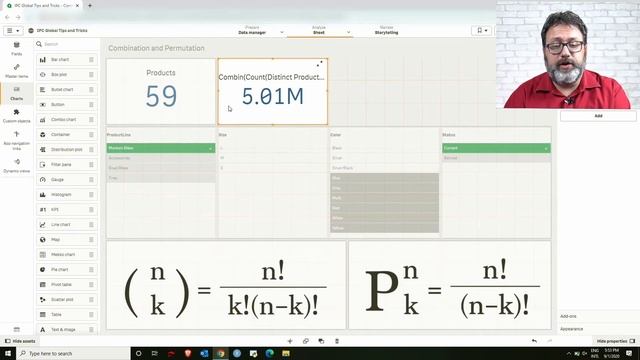The height and width of the screenshot is (360, 640).
Task: Click the green selected Status value
Action: 496,148
